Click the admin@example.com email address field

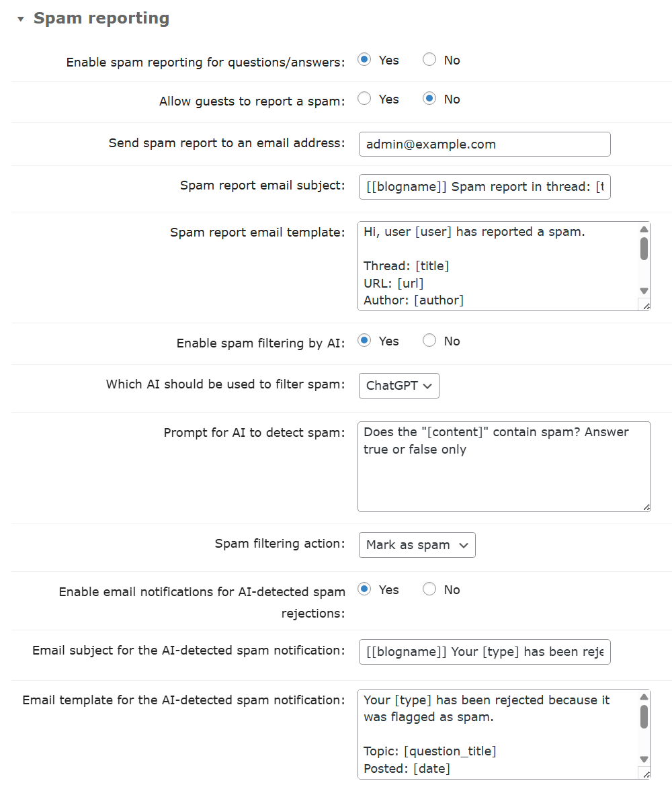pyautogui.click(x=484, y=144)
